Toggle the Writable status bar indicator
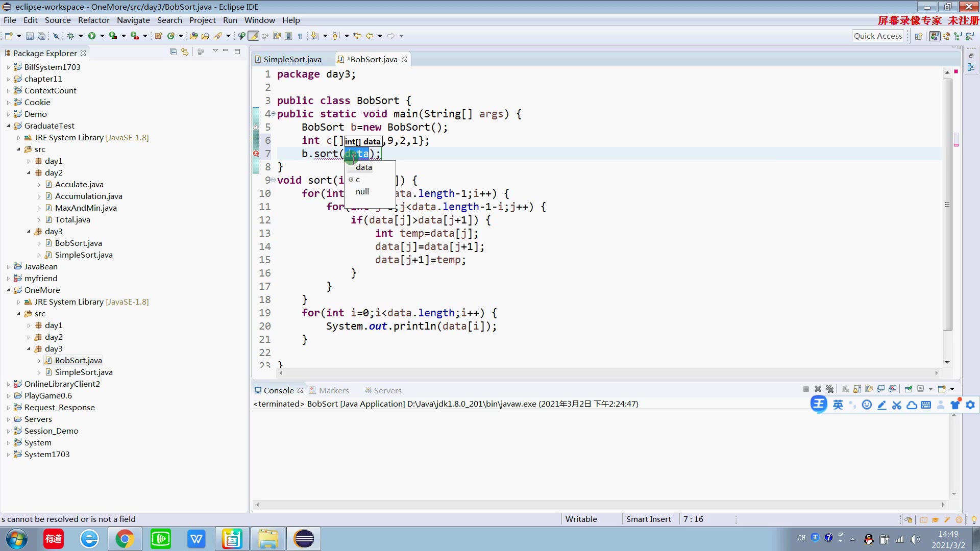The height and width of the screenshot is (551, 980). click(581, 518)
